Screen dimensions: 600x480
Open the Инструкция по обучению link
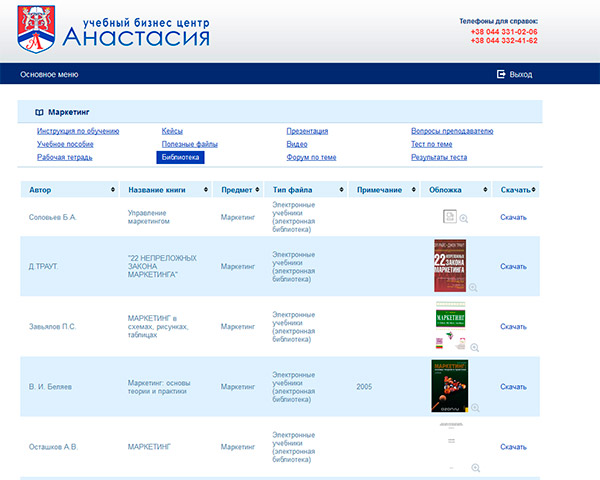point(78,131)
